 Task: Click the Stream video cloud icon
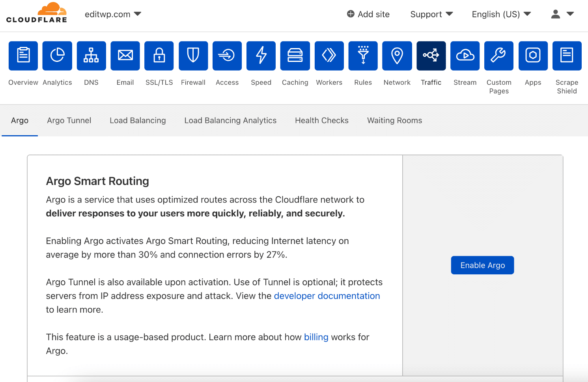coord(465,56)
